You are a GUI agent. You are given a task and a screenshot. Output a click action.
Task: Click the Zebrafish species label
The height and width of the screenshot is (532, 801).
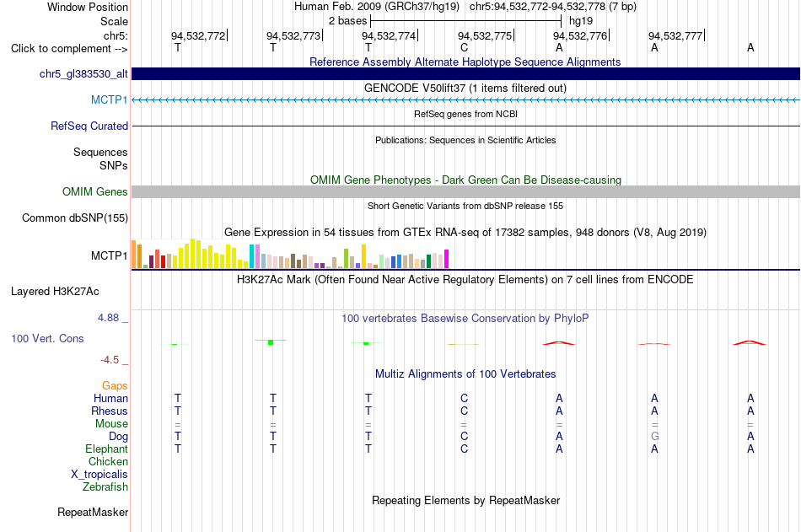tap(105, 487)
